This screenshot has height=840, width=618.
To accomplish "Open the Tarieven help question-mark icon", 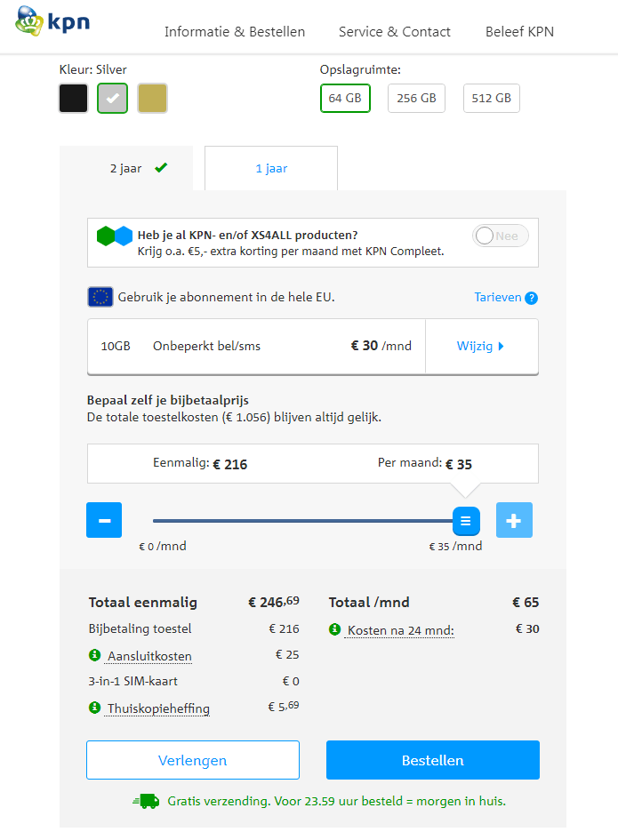I will pyautogui.click(x=531, y=298).
